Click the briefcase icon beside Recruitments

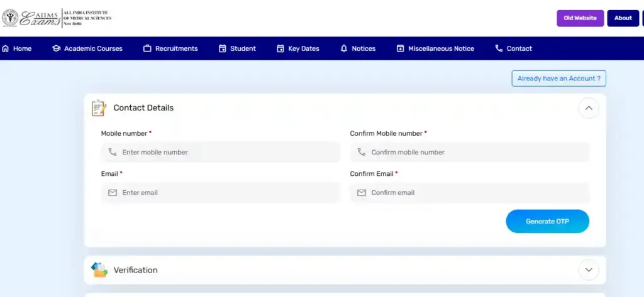[147, 48]
